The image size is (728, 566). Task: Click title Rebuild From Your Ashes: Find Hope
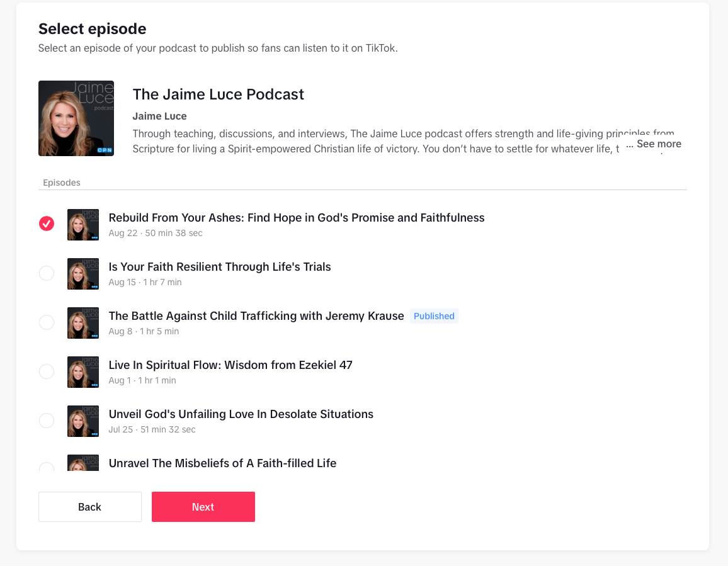click(297, 218)
